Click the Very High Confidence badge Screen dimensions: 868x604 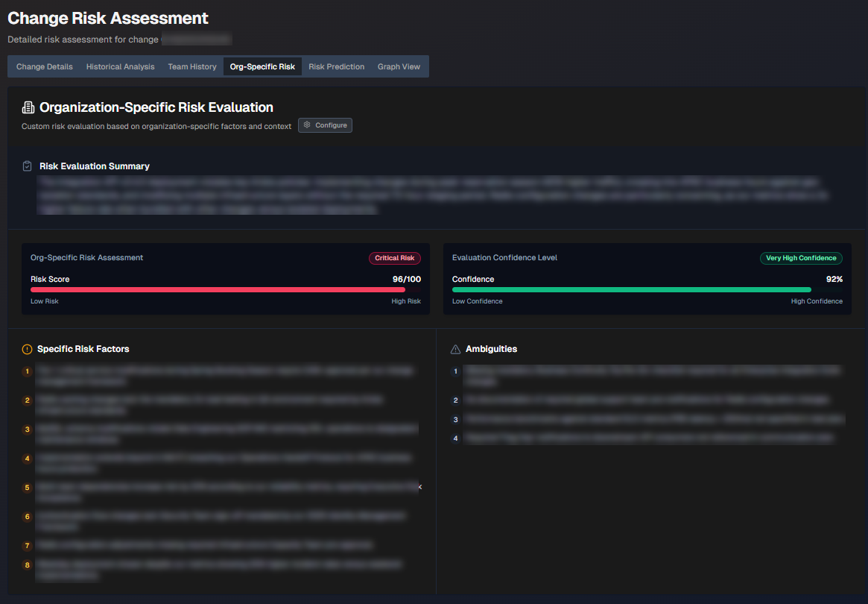point(801,258)
